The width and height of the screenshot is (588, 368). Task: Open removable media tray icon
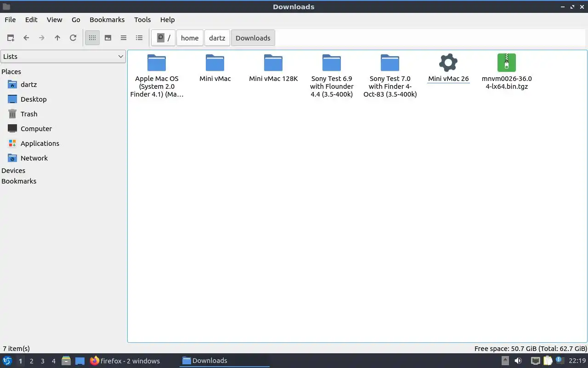click(505, 361)
